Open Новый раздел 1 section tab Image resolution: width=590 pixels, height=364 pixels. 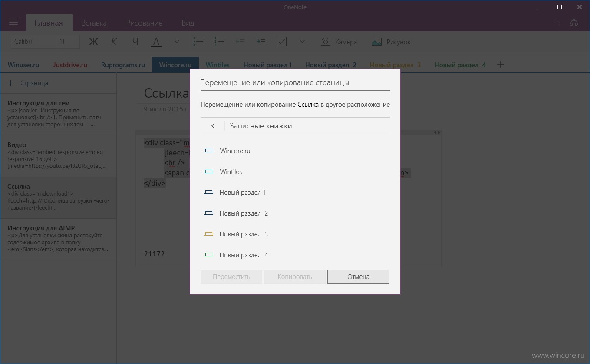[267, 65]
